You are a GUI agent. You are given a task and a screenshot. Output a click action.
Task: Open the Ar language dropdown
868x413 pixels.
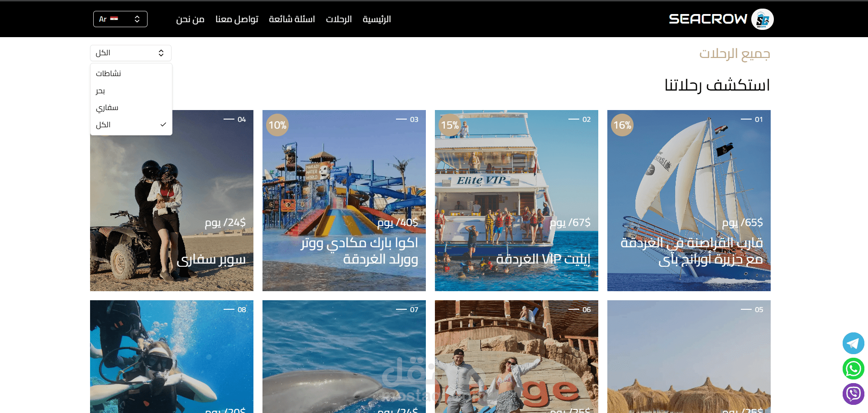[120, 19]
